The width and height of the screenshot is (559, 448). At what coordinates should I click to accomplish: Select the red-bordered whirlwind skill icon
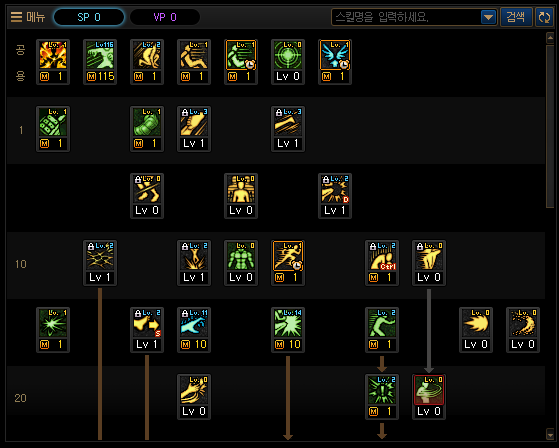click(429, 390)
